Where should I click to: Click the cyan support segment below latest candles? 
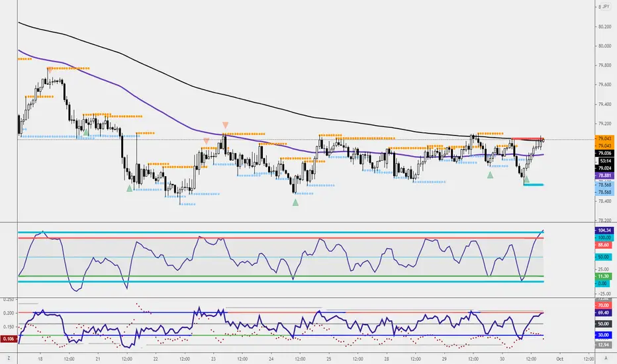[534, 185]
